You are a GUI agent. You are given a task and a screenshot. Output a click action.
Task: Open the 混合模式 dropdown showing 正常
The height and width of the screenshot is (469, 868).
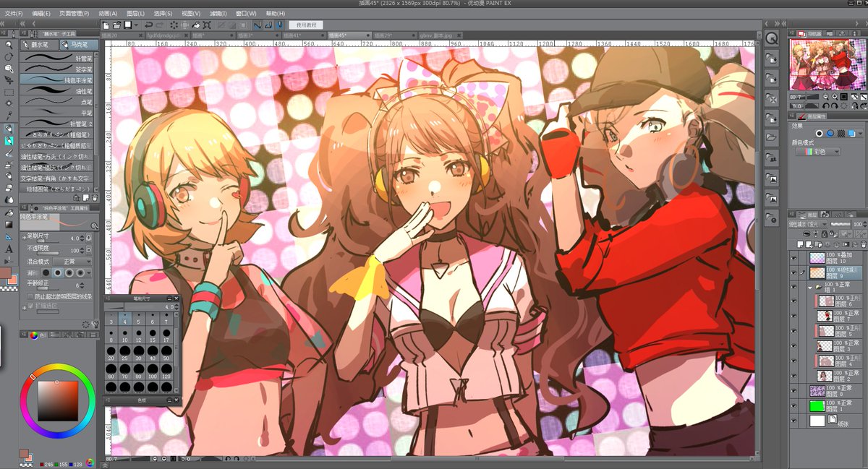point(72,262)
